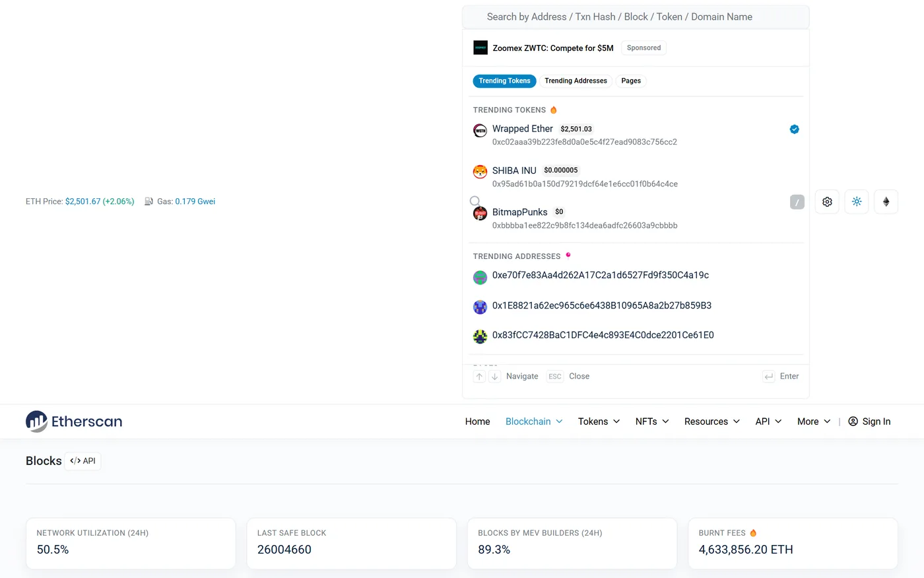Click the fire icon beside Burnt Fees
The height and width of the screenshot is (578, 924).
pyautogui.click(x=753, y=533)
